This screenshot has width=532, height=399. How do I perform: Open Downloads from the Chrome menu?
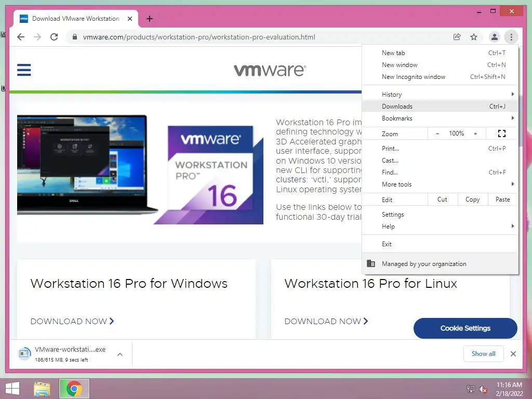click(440, 106)
